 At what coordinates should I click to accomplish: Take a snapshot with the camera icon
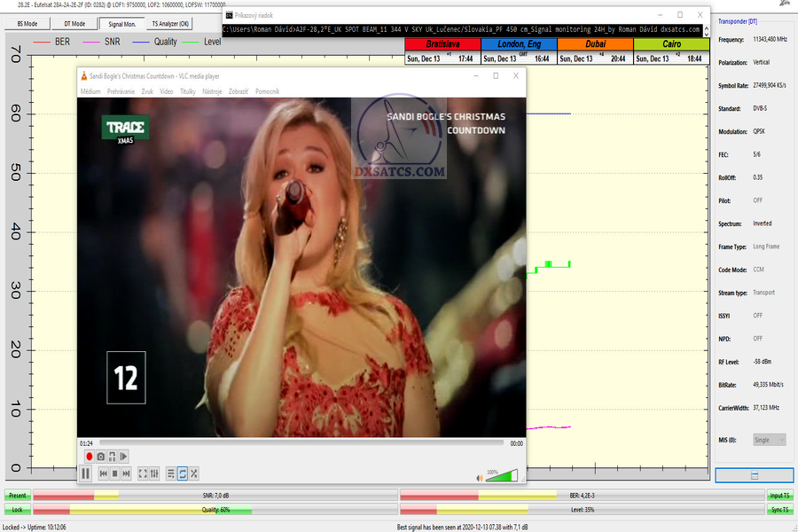(x=101, y=456)
